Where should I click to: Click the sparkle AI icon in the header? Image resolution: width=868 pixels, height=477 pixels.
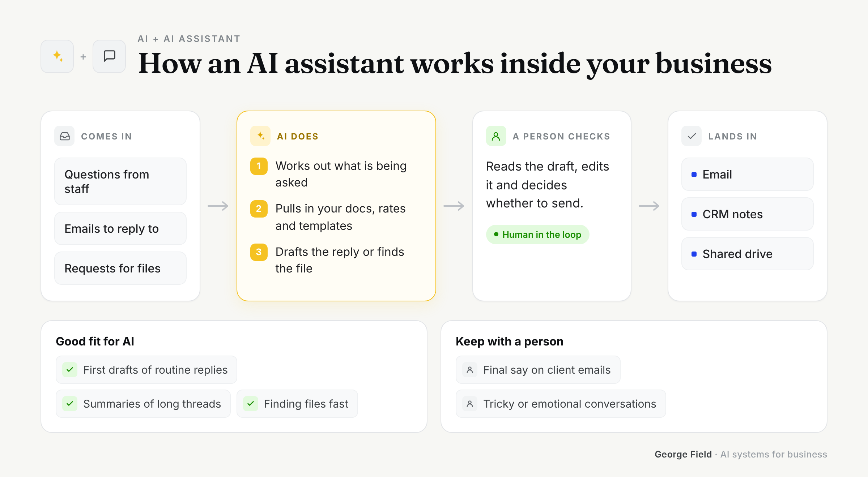tap(57, 56)
